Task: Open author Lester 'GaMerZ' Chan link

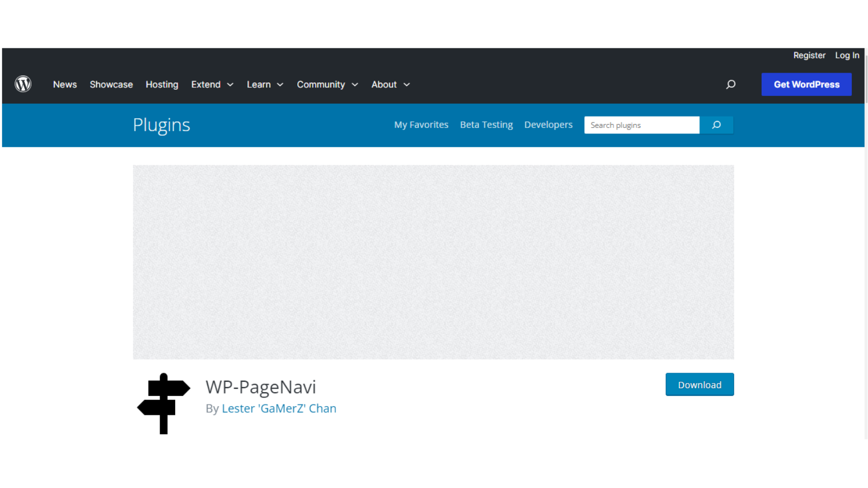Action: (x=279, y=408)
